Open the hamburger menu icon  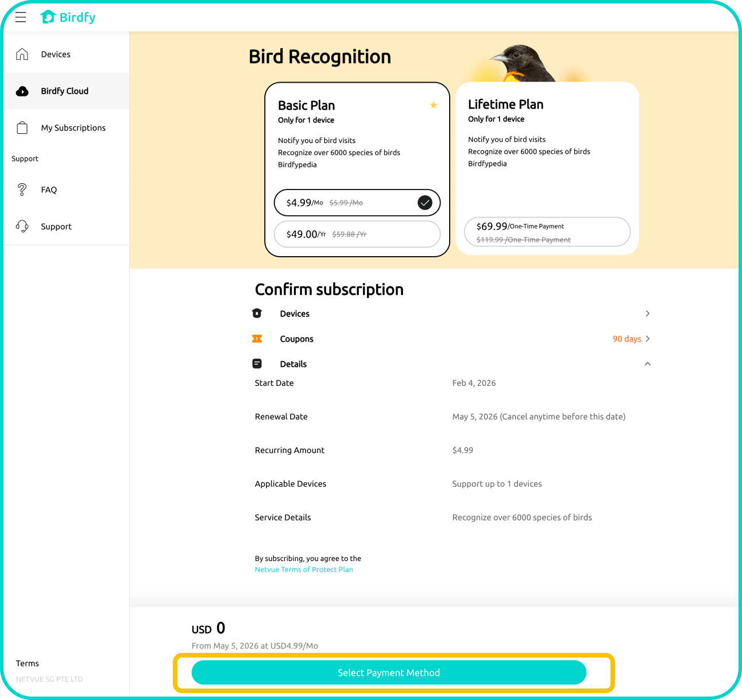coord(21,17)
